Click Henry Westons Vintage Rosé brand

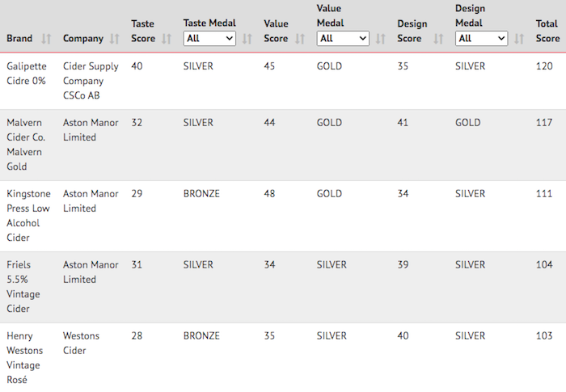click(x=24, y=358)
